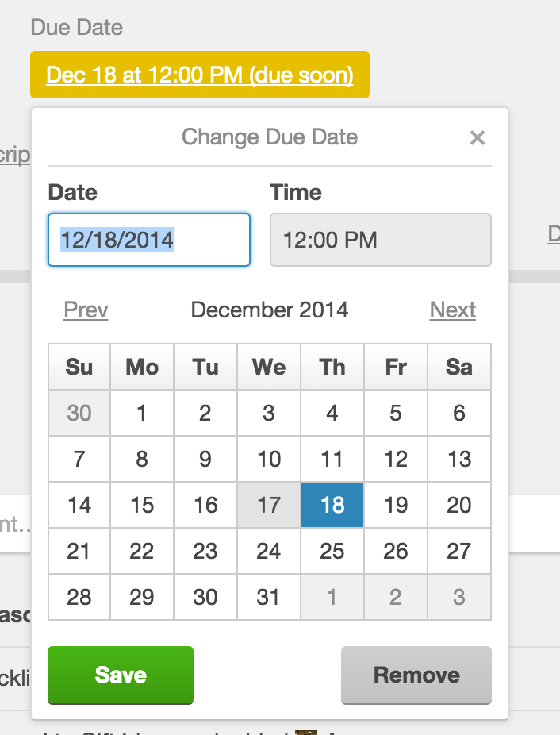Click inside the Date input field
Viewport: 560px width, 735px height.
148,240
